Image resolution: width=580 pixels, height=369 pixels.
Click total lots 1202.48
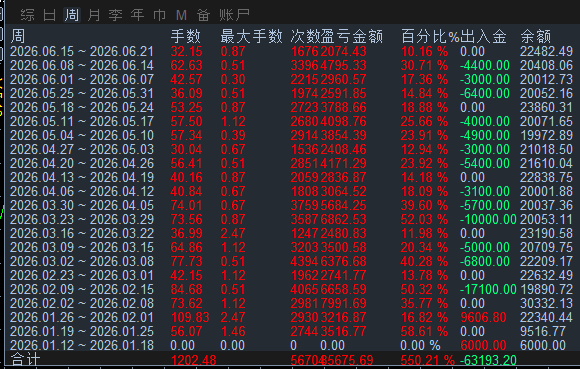(193, 360)
